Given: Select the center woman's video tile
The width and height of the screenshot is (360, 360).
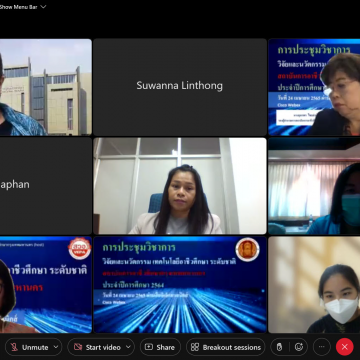Looking at the screenshot, I should coord(180,186).
